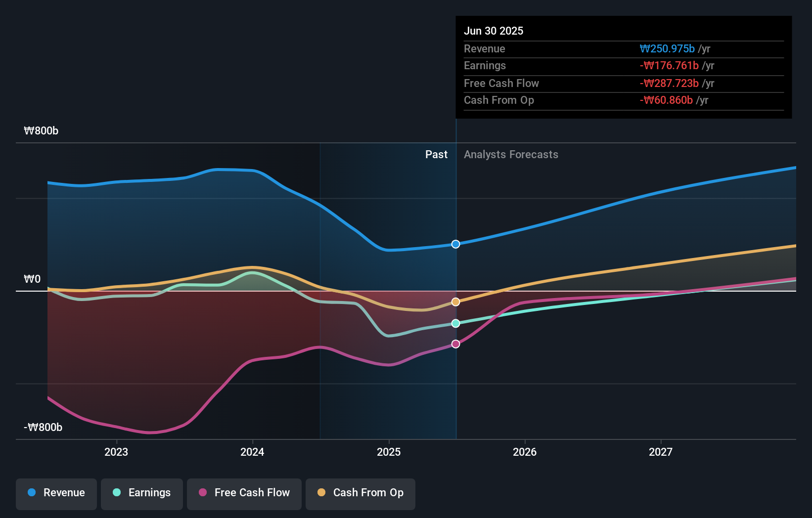Click the Earnings legend dot icon
The height and width of the screenshot is (518, 812).
pyautogui.click(x=116, y=493)
